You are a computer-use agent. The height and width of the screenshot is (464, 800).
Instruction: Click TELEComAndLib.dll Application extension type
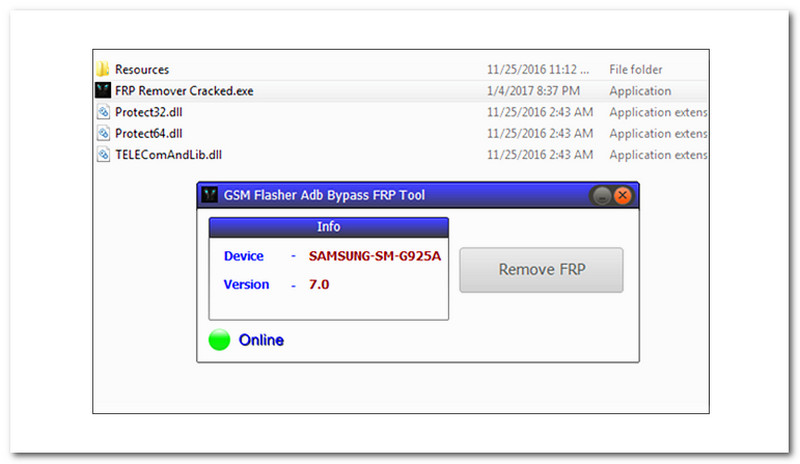[x=658, y=155]
